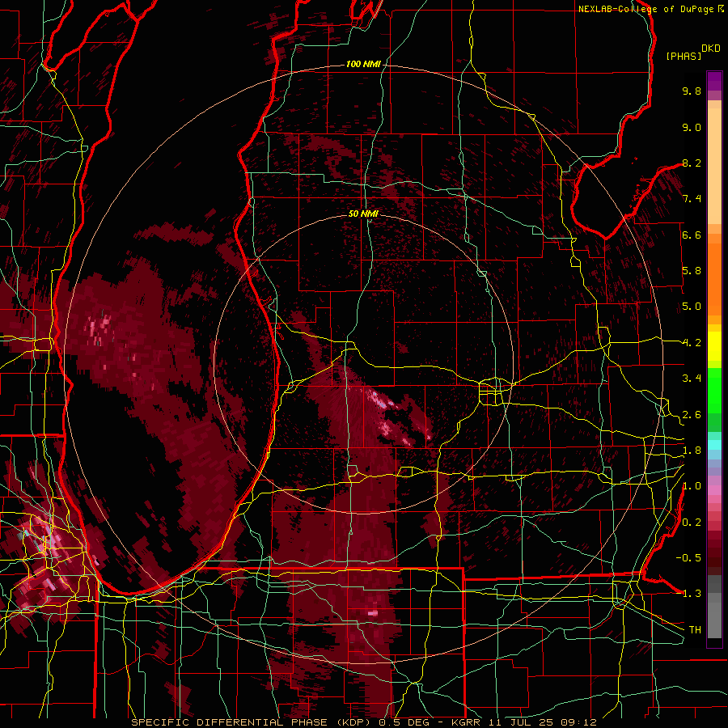Click the 100 NMI range ring label
This screenshot has width=728, height=728.
coord(363,64)
